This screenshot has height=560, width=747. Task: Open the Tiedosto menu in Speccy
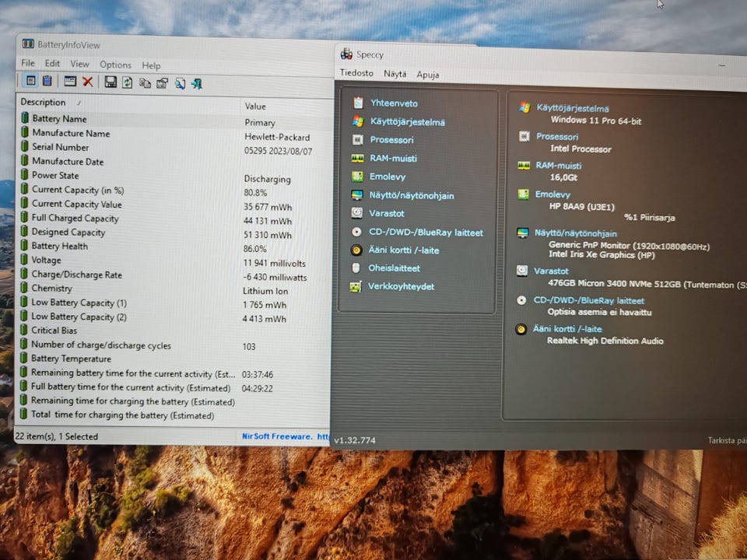(356, 74)
